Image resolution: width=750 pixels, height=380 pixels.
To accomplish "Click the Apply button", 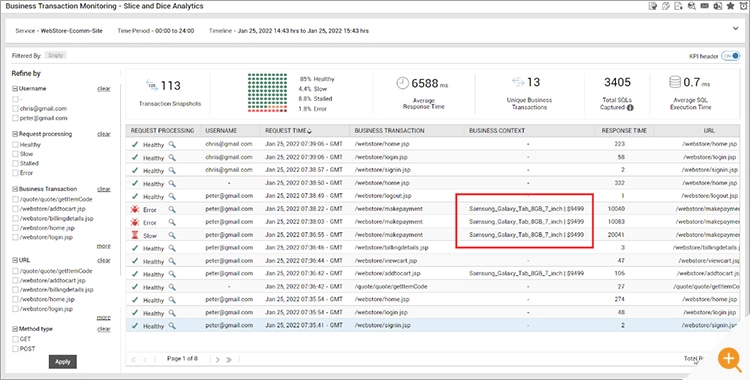I will tap(63, 362).
